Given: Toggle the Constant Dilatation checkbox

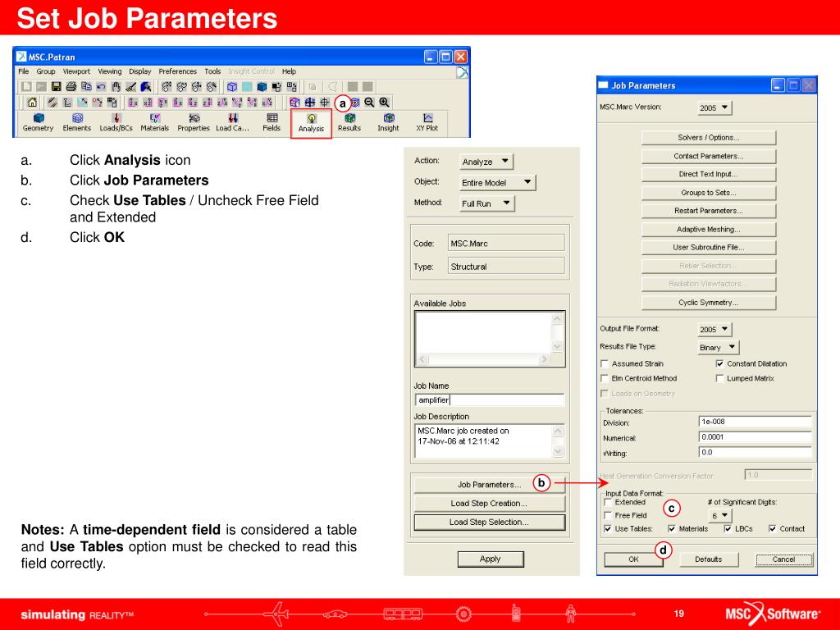Looking at the screenshot, I should [719, 363].
